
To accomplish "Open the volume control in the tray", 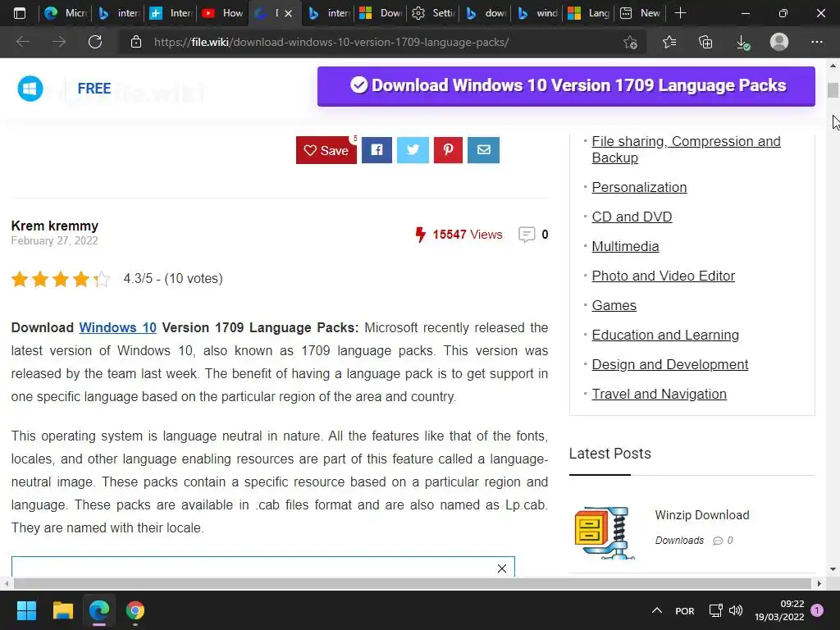I will [736, 610].
